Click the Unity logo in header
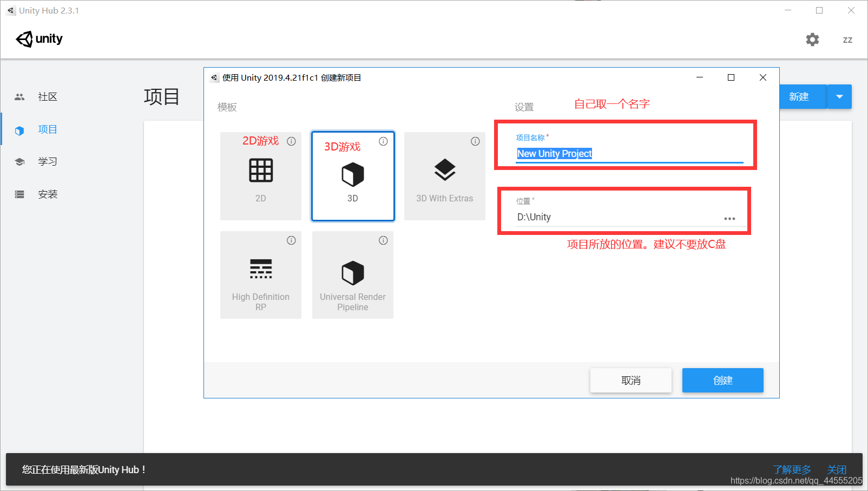Viewport: 868px width, 491px height. 39,39
